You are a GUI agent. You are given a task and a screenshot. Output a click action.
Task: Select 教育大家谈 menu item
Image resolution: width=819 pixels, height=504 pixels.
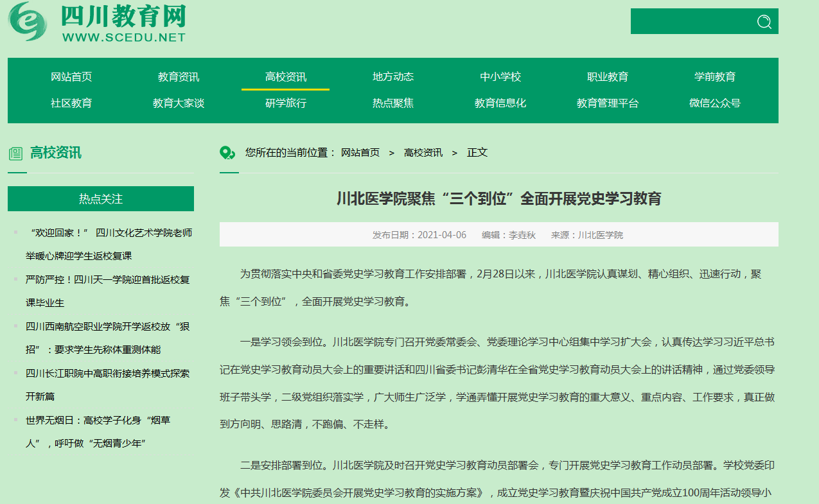pos(179,103)
